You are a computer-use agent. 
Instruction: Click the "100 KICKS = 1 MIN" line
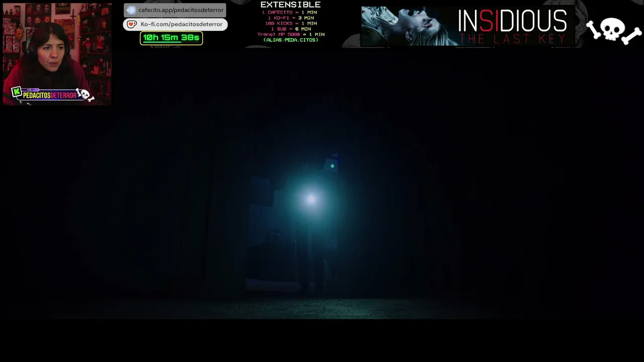(x=291, y=24)
